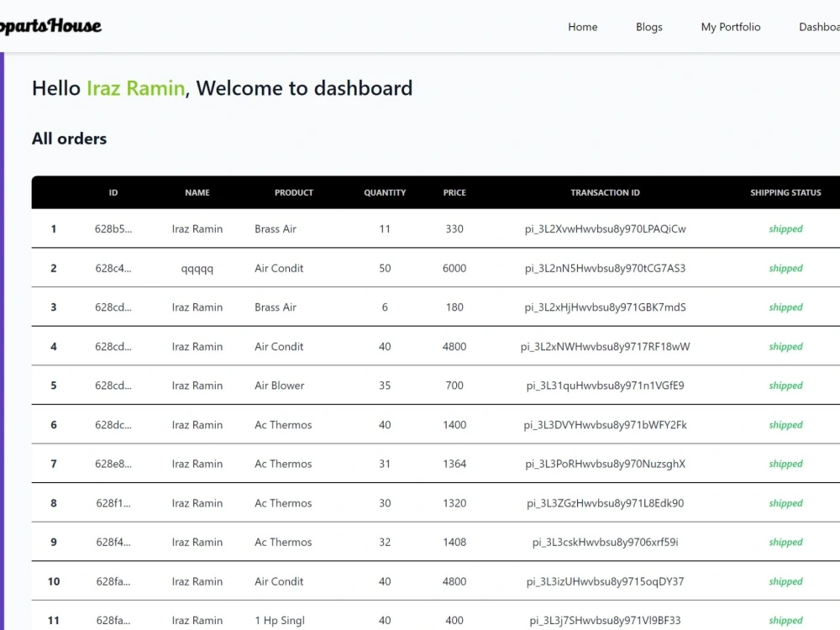Viewport: 840px width, 630px height.
Task: Click Air Condit product in row 10
Action: pyautogui.click(x=279, y=581)
